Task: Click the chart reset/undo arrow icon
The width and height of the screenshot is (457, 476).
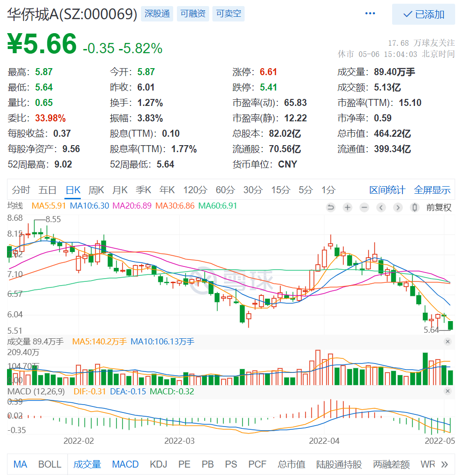Action: 330,208
